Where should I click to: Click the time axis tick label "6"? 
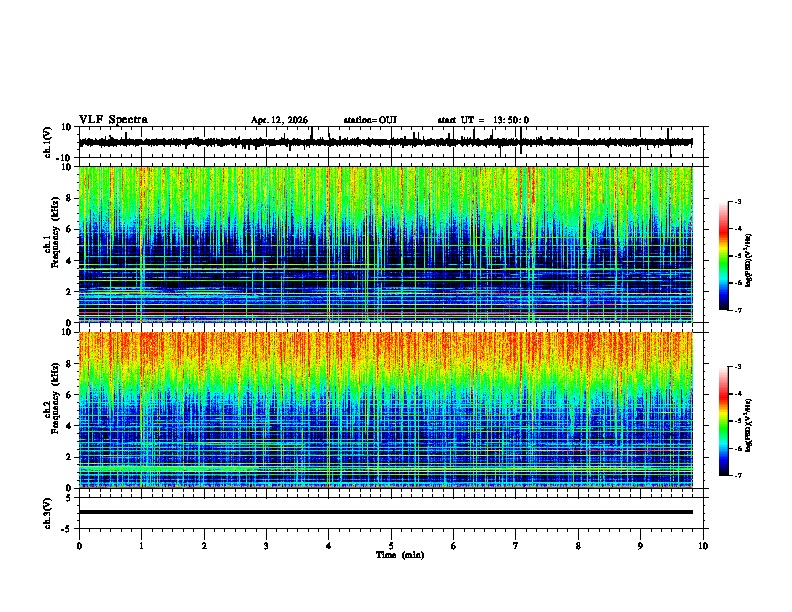(x=454, y=546)
